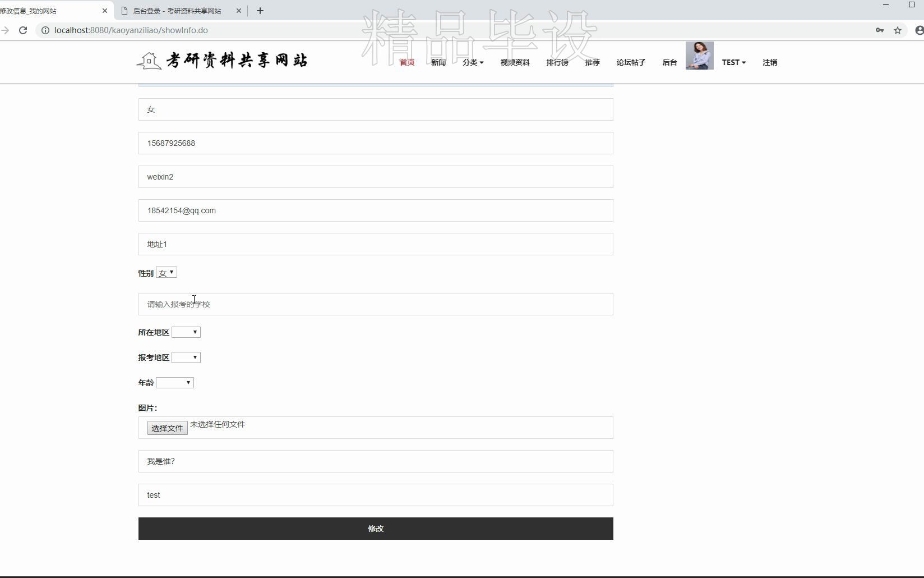Viewport: 924px width, 578px height.
Task: Open the 新闻 nav item
Action: click(x=438, y=62)
